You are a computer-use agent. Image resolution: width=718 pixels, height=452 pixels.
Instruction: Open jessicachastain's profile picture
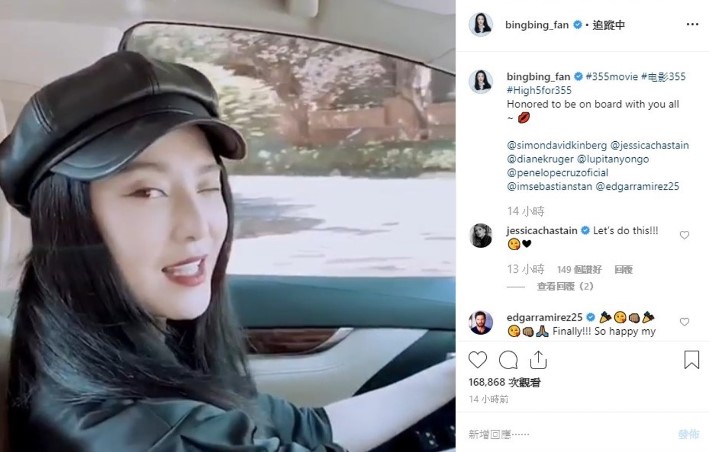click(x=481, y=235)
